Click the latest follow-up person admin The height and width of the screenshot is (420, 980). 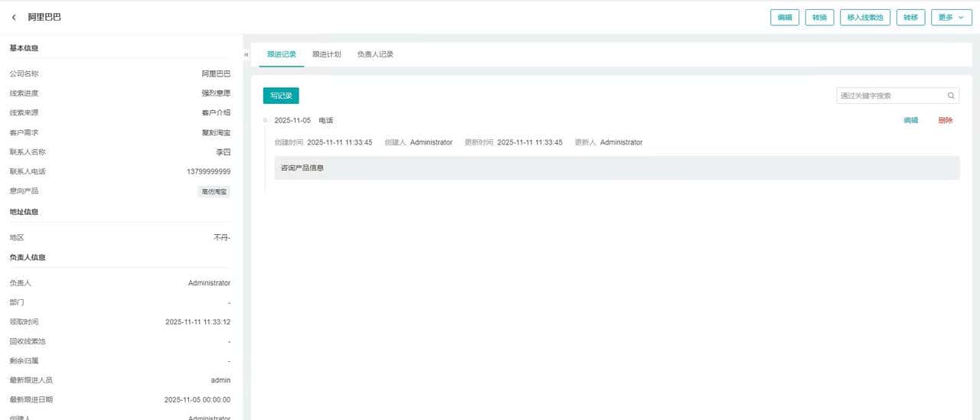220,380
